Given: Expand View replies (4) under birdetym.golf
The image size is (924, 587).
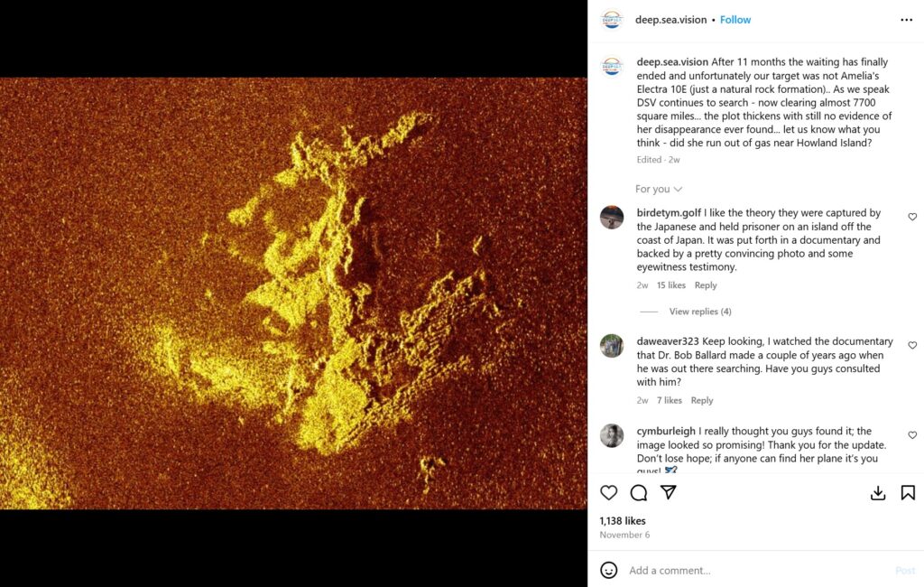Looking at the screenshot, I should click(x=700, y=312).
